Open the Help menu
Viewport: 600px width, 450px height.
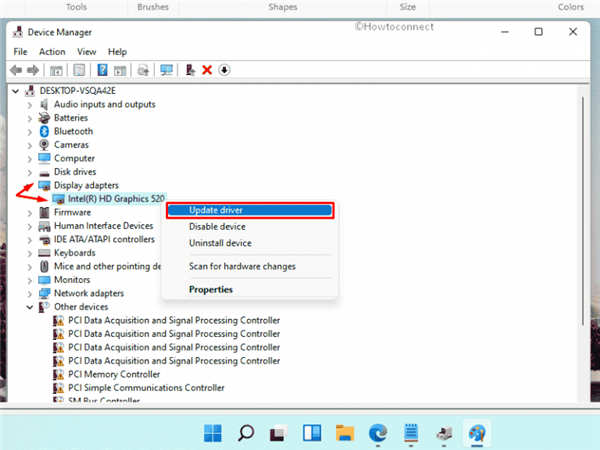pos(117,52)
